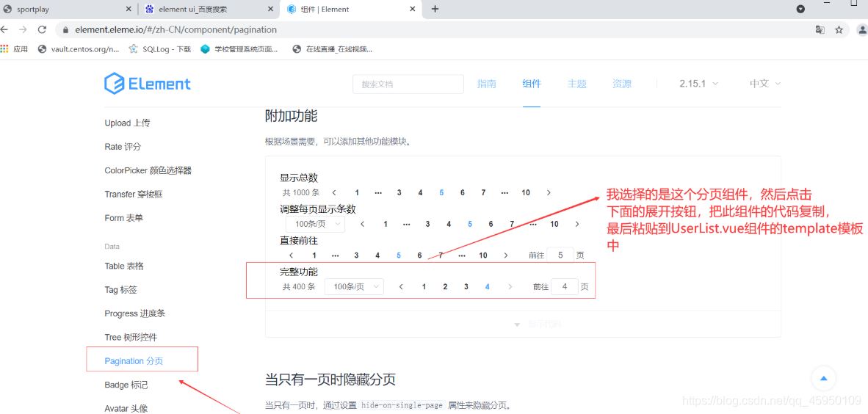The width and height of the screenshot is (868, 414).
Task: Select Rate 评分 in sidebar
Action: [123, 147]
